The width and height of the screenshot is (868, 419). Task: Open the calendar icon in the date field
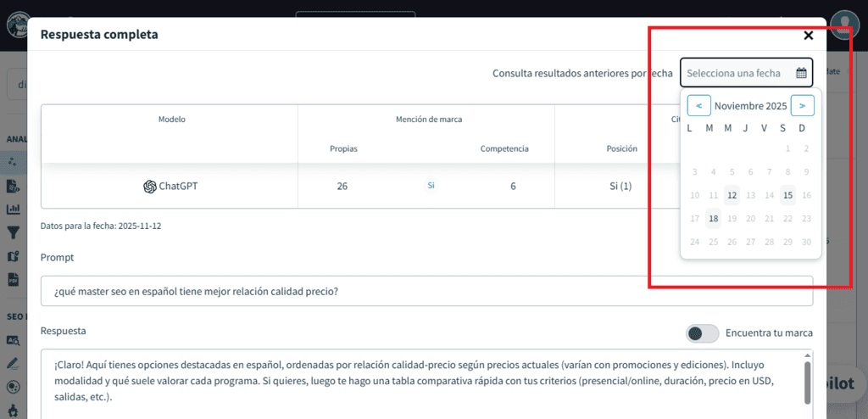pyautogui.click(x=801, y=73)
